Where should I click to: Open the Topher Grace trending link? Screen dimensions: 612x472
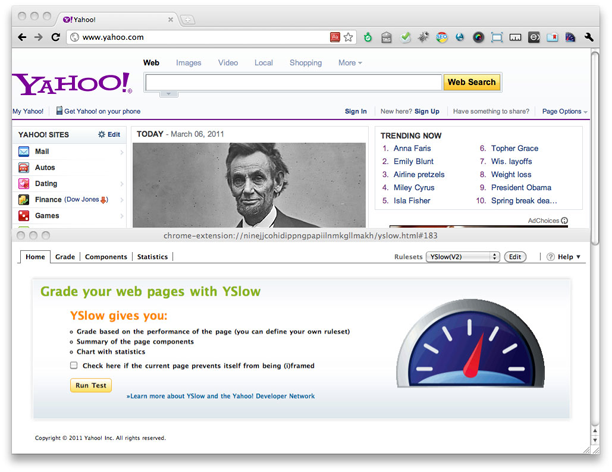click(x=514, y=148)
